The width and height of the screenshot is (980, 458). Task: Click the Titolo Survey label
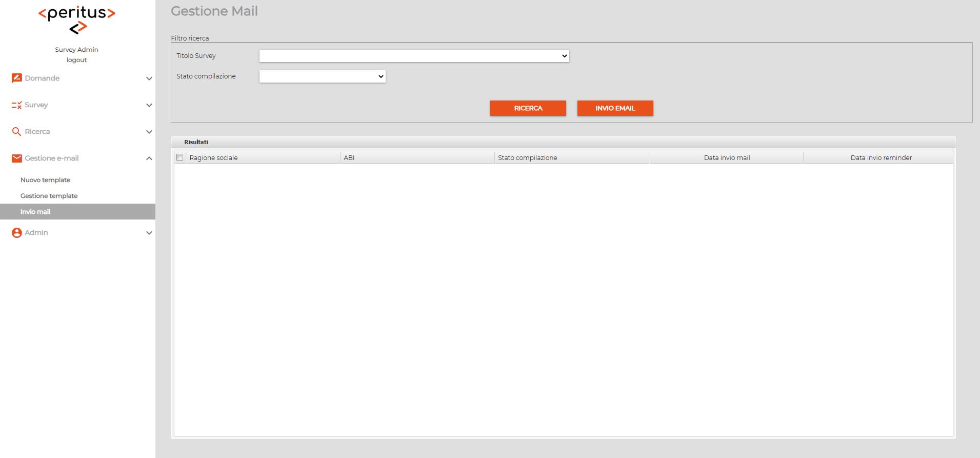(196, 56)
